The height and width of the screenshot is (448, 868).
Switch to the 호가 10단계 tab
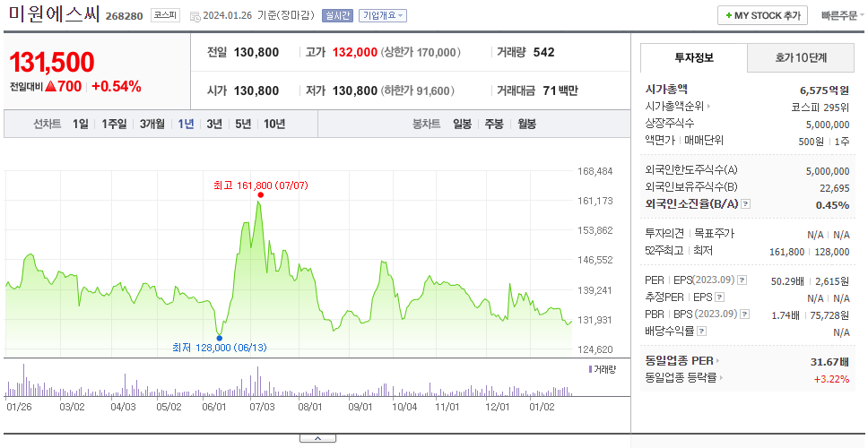coord(801,57)
